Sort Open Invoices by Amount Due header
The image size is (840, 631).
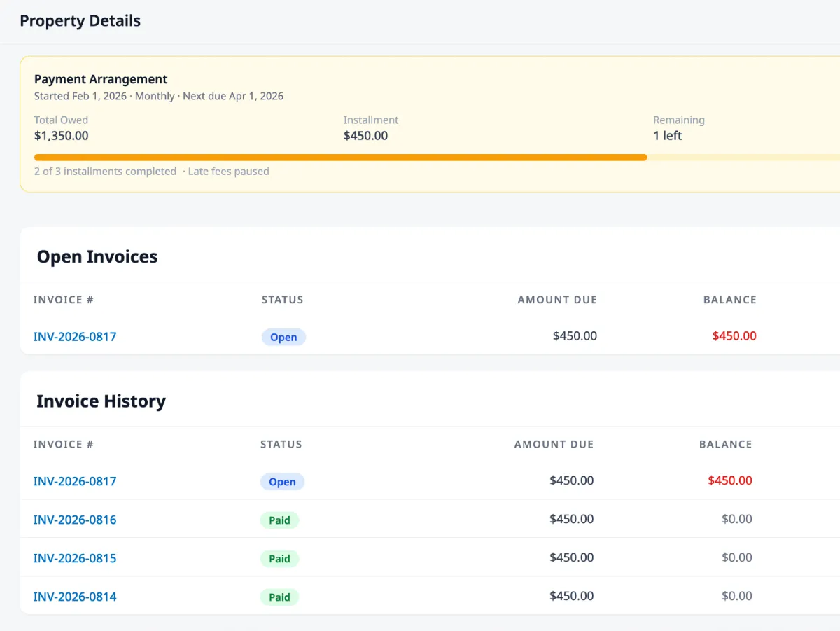[557, 300]
